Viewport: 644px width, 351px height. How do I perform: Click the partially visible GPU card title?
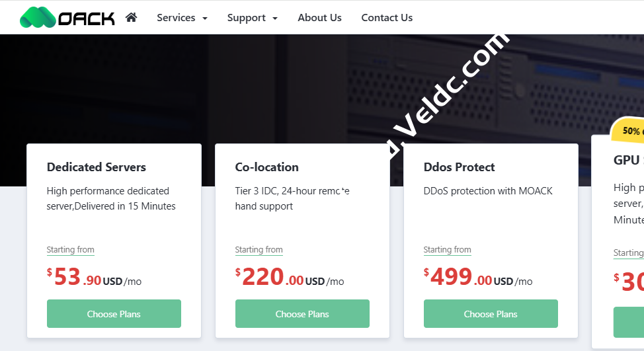coord(627,160)
